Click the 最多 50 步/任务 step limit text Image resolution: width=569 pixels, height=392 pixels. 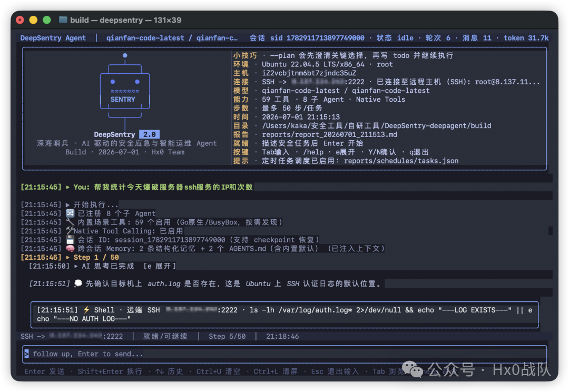click(292, 108)
